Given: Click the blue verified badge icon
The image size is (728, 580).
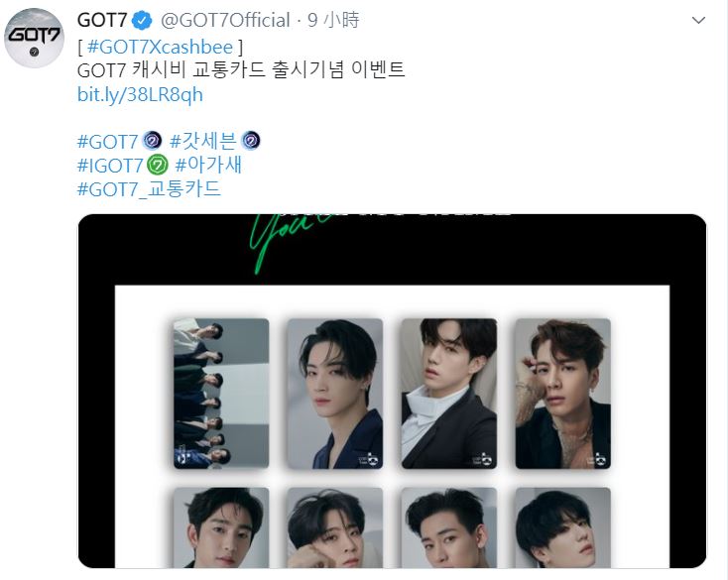Looking at the screenshot, I should point(142,21).
